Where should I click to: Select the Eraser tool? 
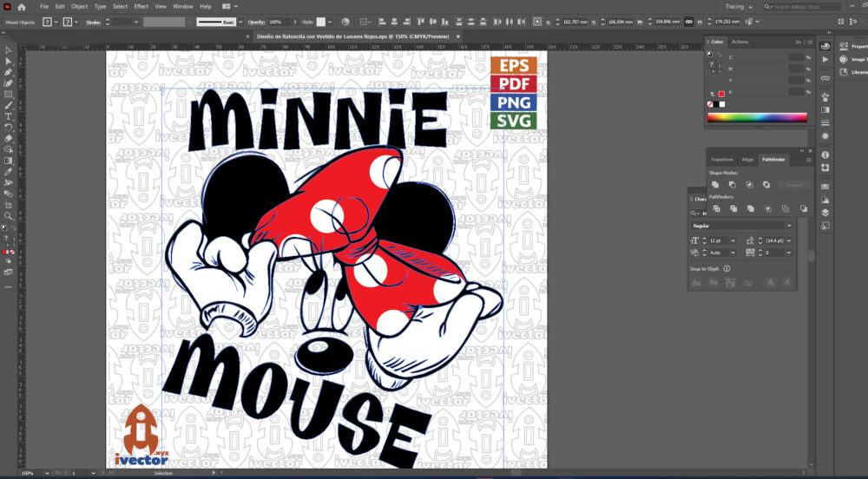tap(9, 139)
